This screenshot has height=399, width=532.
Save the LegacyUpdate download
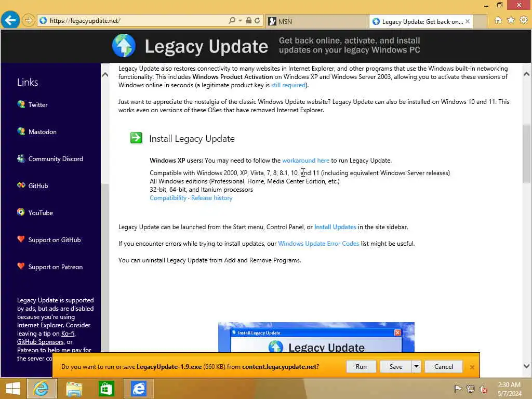(395, 366)
